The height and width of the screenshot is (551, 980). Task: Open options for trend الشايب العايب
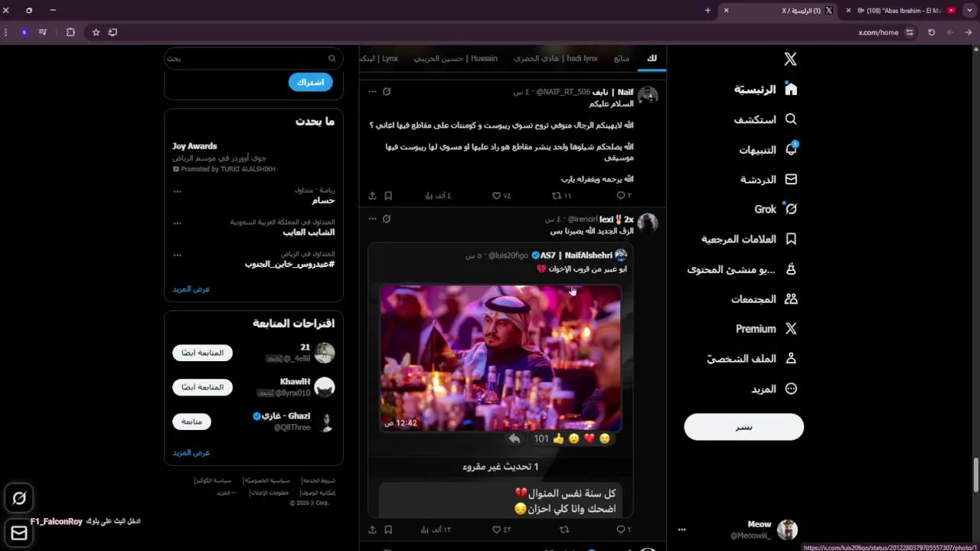(x=177, y=223)
